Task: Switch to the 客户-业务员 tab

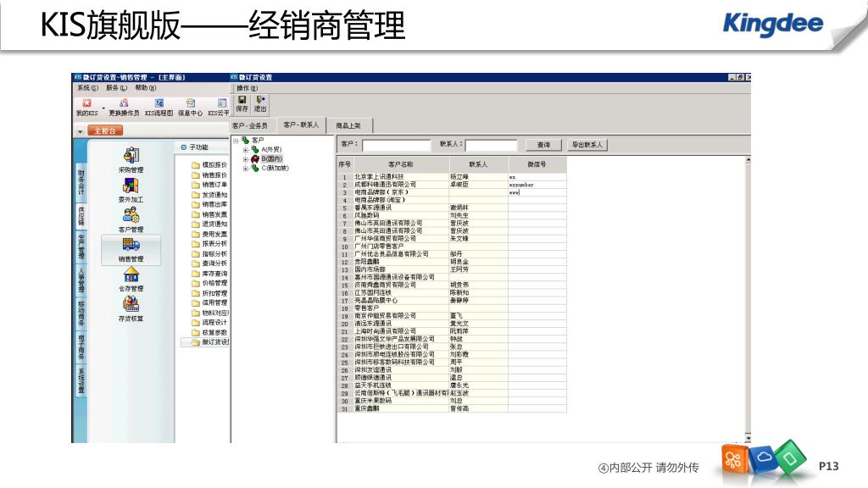Action: point(250,126)
